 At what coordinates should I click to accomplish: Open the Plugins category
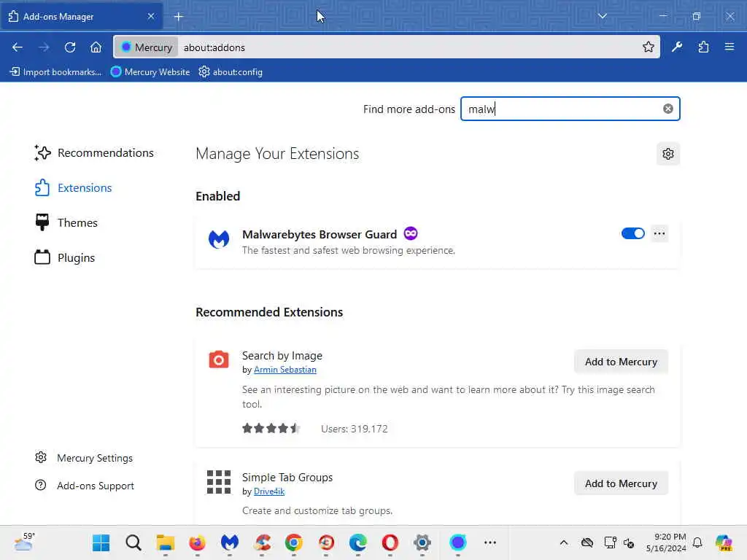(x=64, y=257)
